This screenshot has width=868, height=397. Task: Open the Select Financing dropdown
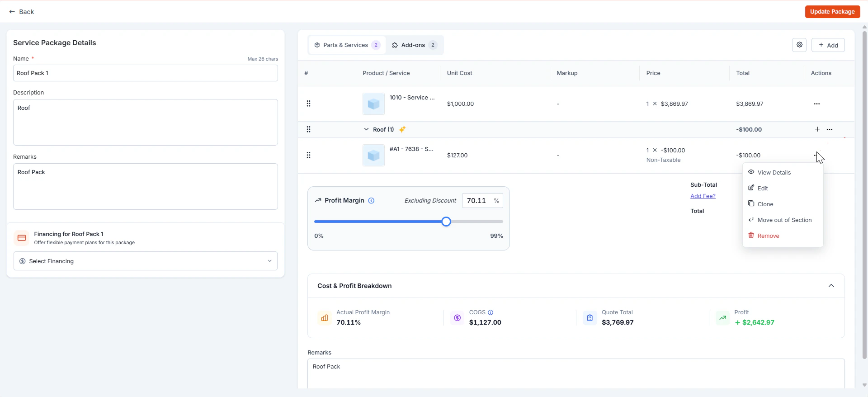(x=146, y=261)
